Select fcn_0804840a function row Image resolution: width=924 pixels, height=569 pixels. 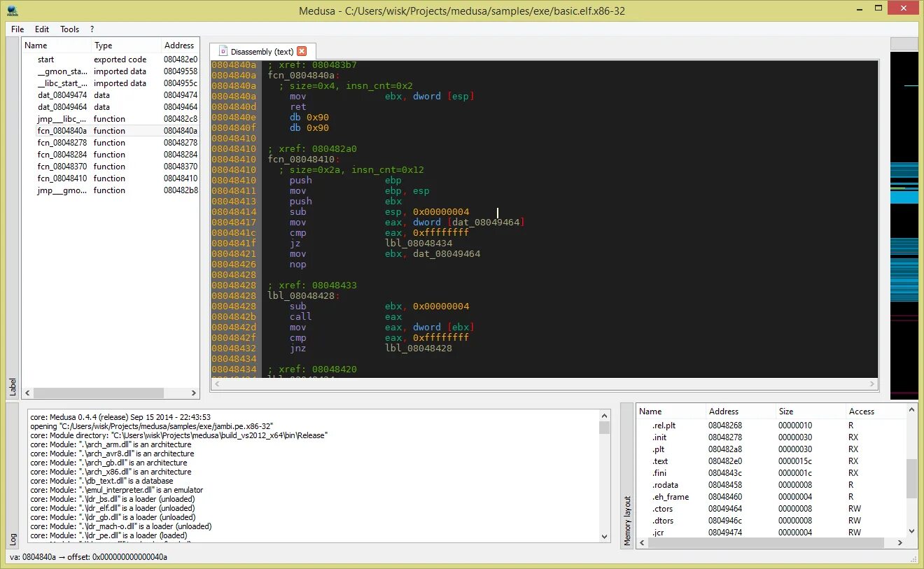(x=111, y=131)
